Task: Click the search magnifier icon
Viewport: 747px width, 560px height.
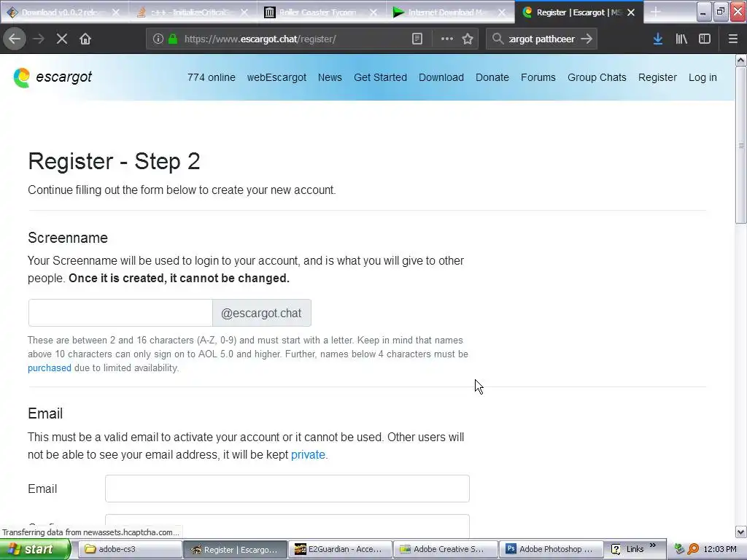Action: (498, 39)
